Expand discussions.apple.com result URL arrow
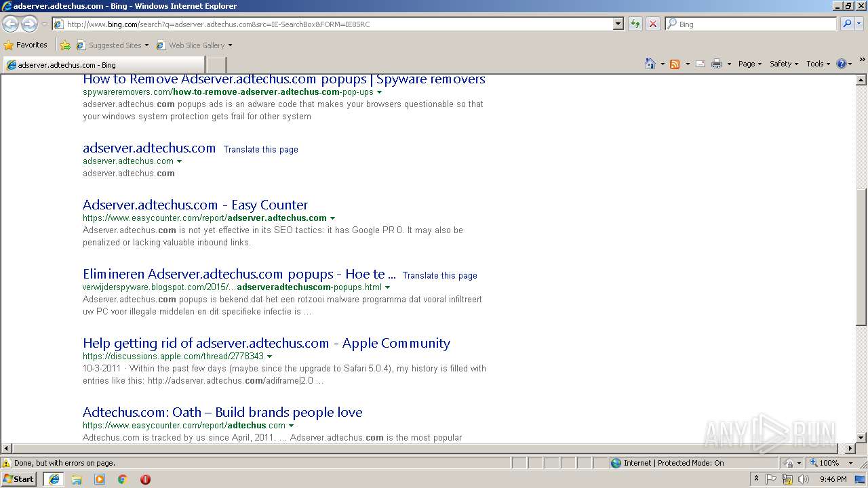This screenshot has height=488, width=868. tap(269, 357)
